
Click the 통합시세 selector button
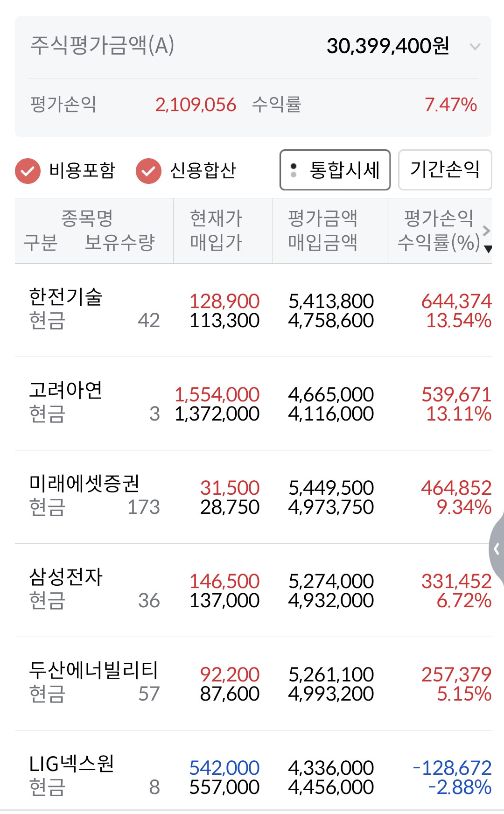335,170
